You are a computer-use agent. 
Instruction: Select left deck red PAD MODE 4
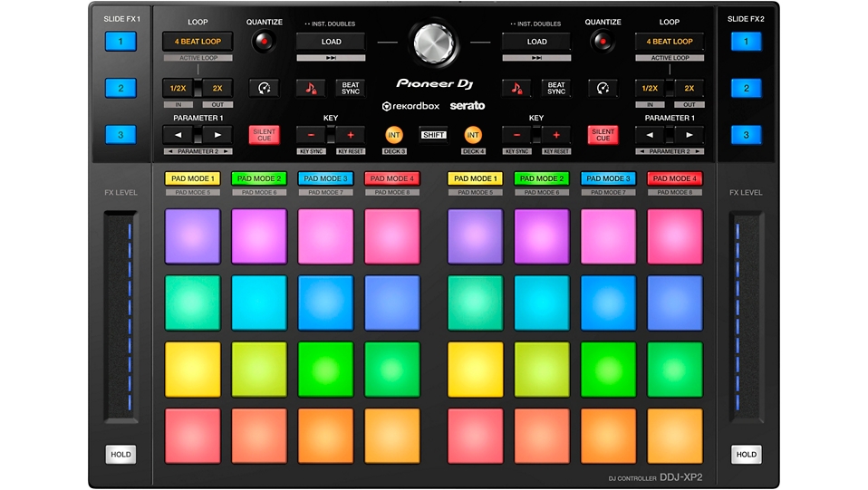(x=392, y=178)
